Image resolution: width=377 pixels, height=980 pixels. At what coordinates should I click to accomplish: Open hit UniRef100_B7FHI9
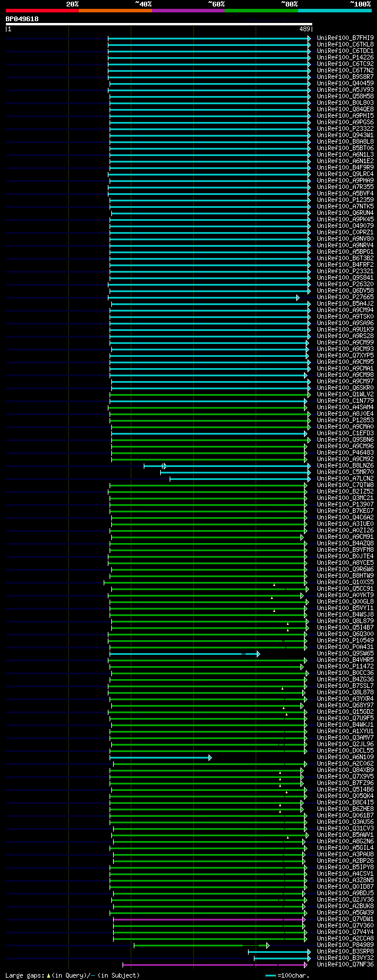(345, 38)
